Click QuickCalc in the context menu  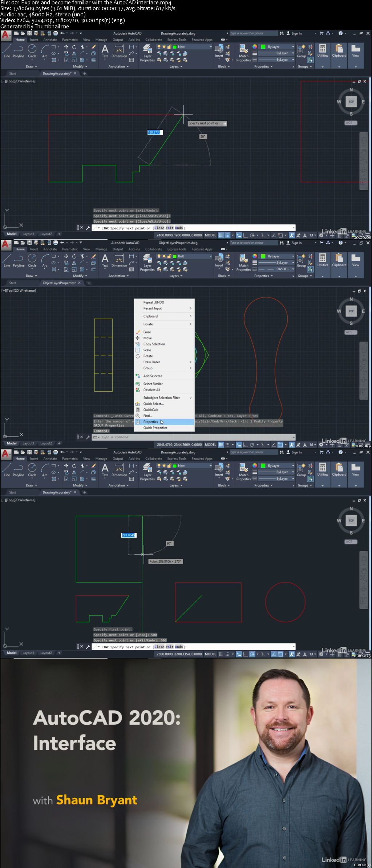pos(151,410)
